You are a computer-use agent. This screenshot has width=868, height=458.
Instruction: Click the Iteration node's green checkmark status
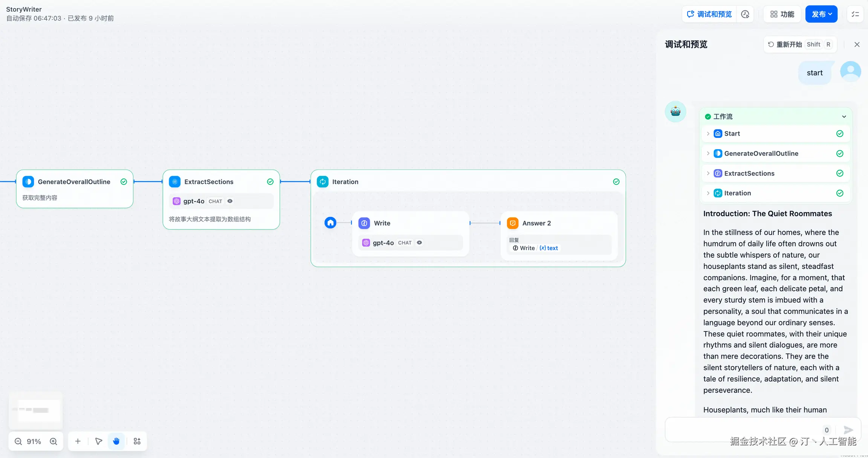click(616, 182)
